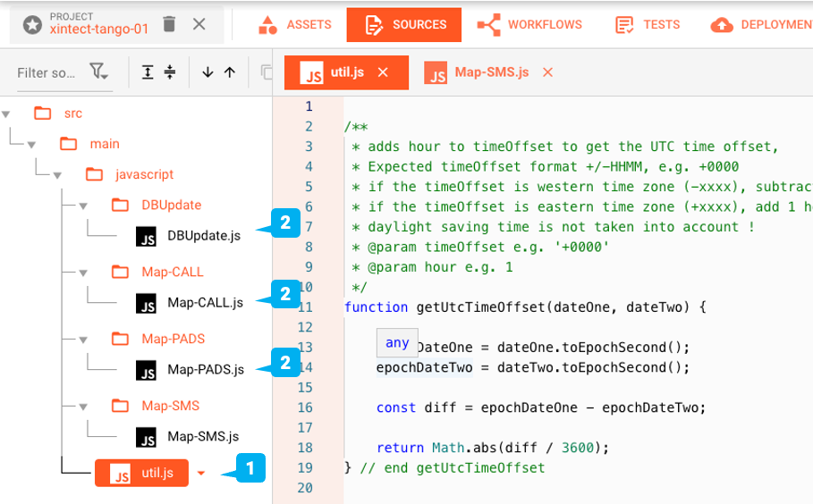Close the Map-SMS.js editor tab
The height and width of the screenshot is (504, 813).
[x=548, y=72]
